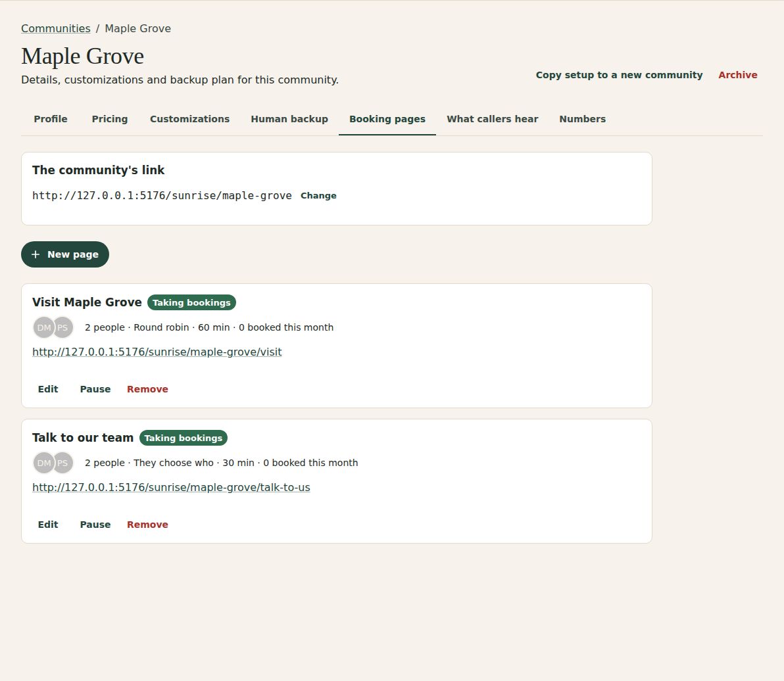The image size is (784, 681).
Task: Change the community's link
Action: click(318, 196)
